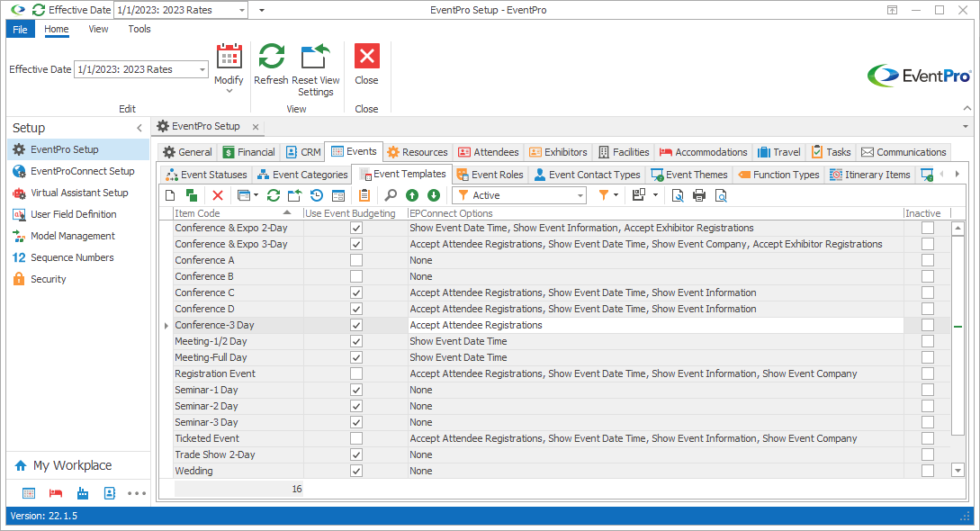Open the Function Types sub-tab
The width and height of the screenshot is (980, 531).
[x=778, y=175]
